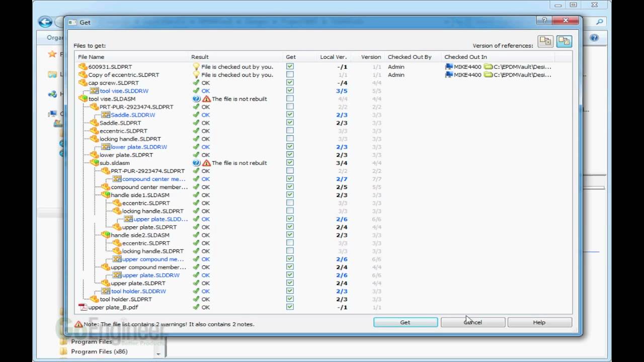Click the assembly icon next to handle side1.SLDASM
Screen dimensions: 644x362
tap(106, 195)
